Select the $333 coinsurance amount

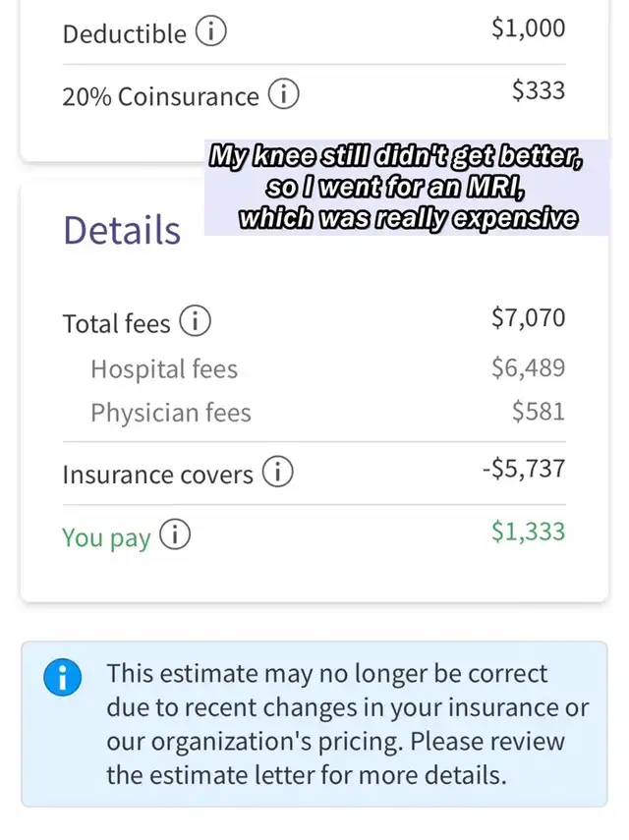[539, 90]
